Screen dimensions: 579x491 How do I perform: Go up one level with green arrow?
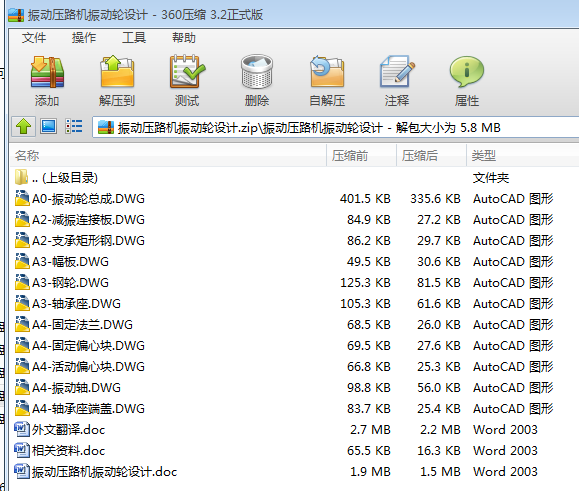coord(23,127)
